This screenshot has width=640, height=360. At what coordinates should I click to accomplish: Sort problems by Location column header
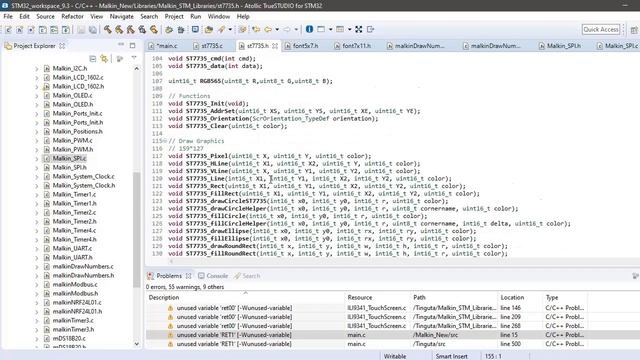520,298
